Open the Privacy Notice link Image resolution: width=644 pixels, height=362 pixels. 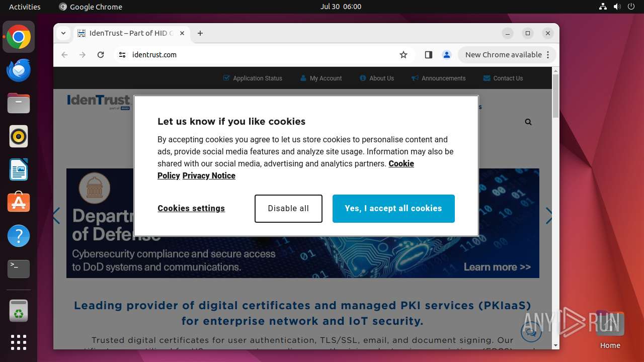[x=209, y=175]
